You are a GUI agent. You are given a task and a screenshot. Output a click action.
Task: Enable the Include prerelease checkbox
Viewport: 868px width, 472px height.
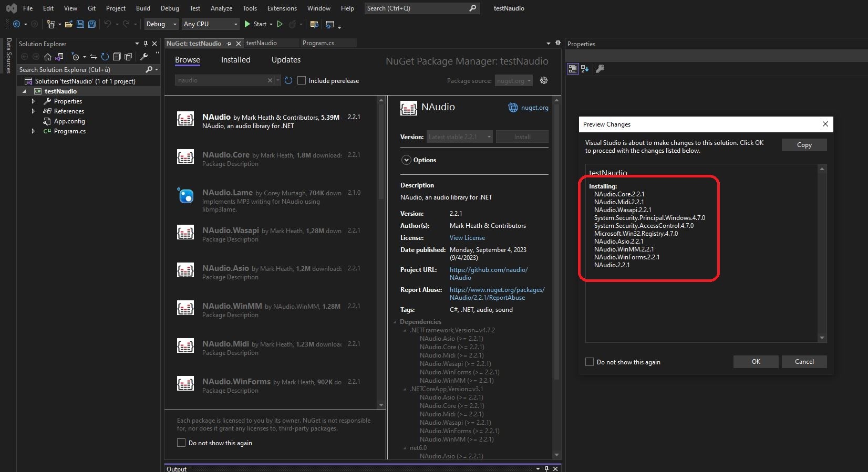pyautogui.click(x=302, y=80)
